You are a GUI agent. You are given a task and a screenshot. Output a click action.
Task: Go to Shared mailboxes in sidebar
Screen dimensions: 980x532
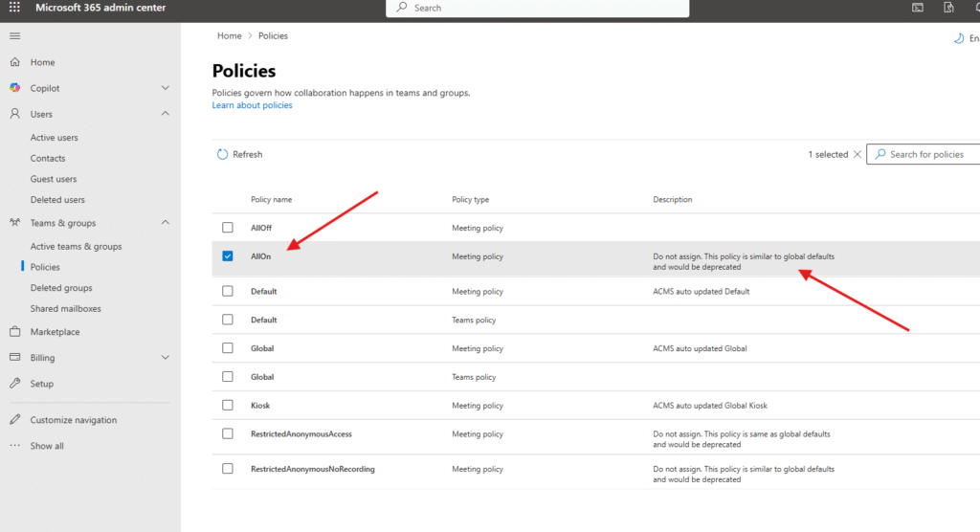[65, 309]
